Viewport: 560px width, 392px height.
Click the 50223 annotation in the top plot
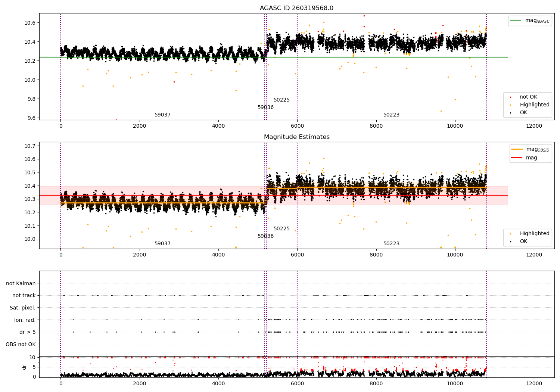(x=391, y=115)
